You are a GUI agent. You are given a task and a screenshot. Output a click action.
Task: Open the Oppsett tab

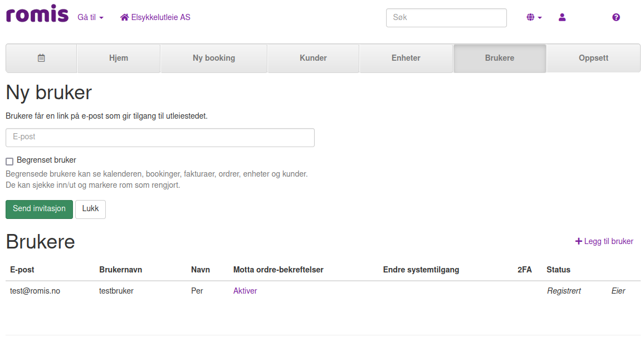click(593, 58)
